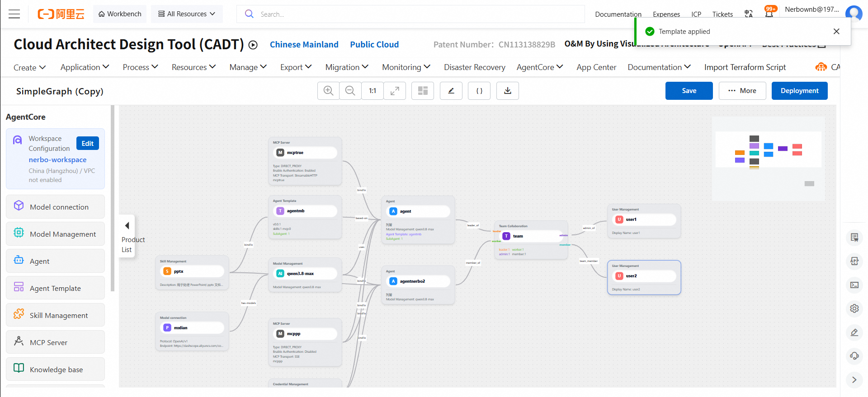Image resolution: width=868 pixels, height=397 pixels.
Task: Click the zoom out magnifier icon
Action: [350, 91]
